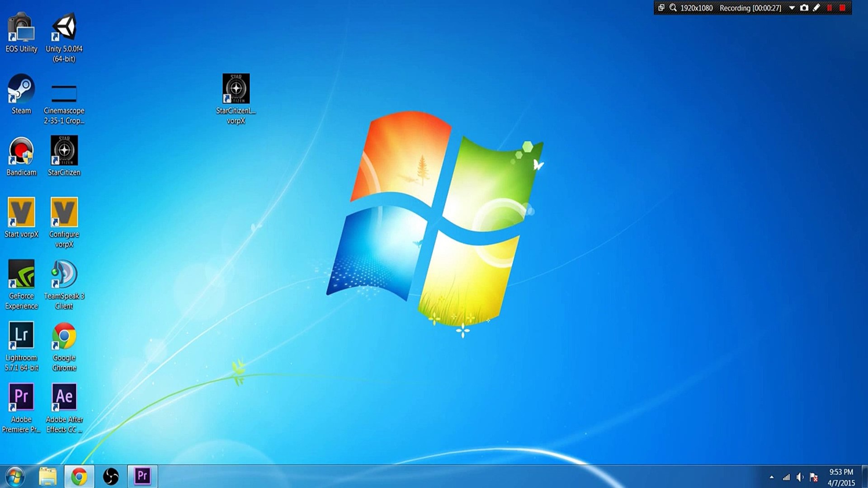This screenshot has height=488, width=868.
Task: Select the Steam desktop icon
Action: (x=21, y=94)
